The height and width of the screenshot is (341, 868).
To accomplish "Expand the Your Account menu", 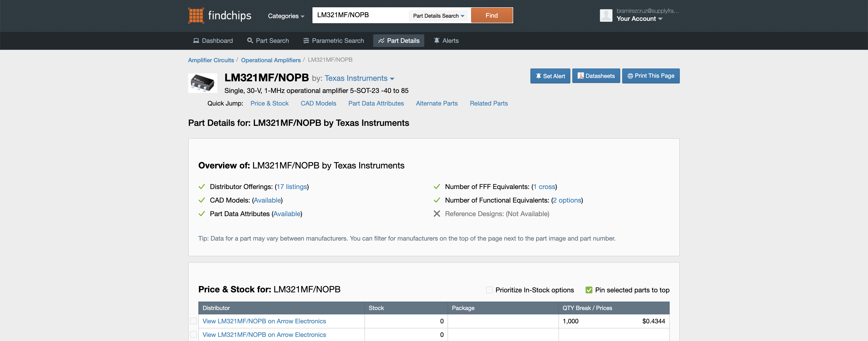I will (639, 19).
